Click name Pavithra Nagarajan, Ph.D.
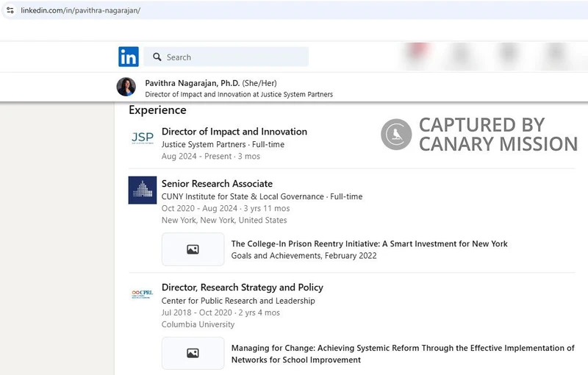Image resolution: width=588 pixels, height=375 pixels. click(193, 83)
